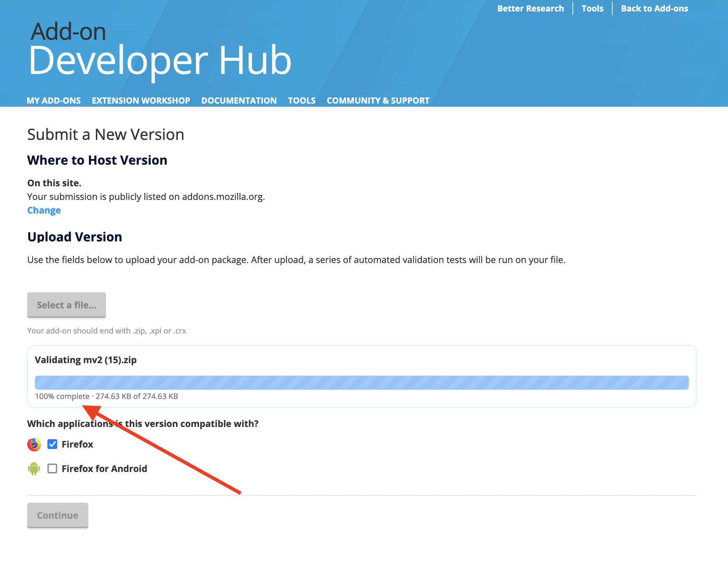Click Tools in the top header

592,8
